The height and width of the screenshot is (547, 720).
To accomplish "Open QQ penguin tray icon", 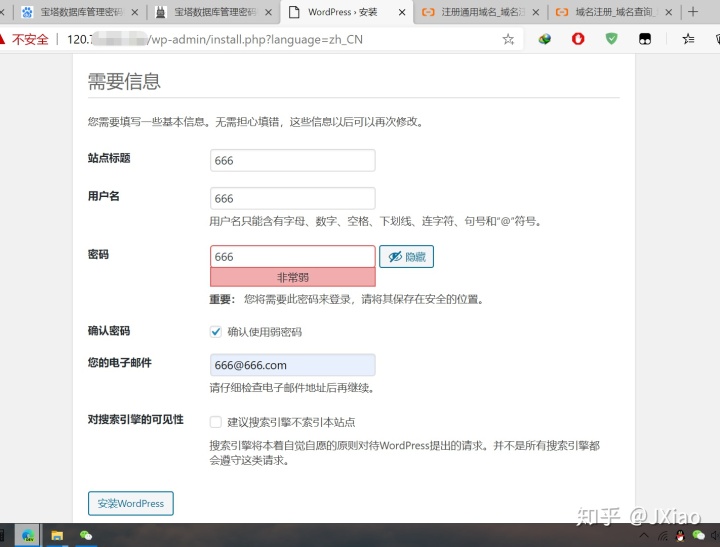I will [681, 536].
